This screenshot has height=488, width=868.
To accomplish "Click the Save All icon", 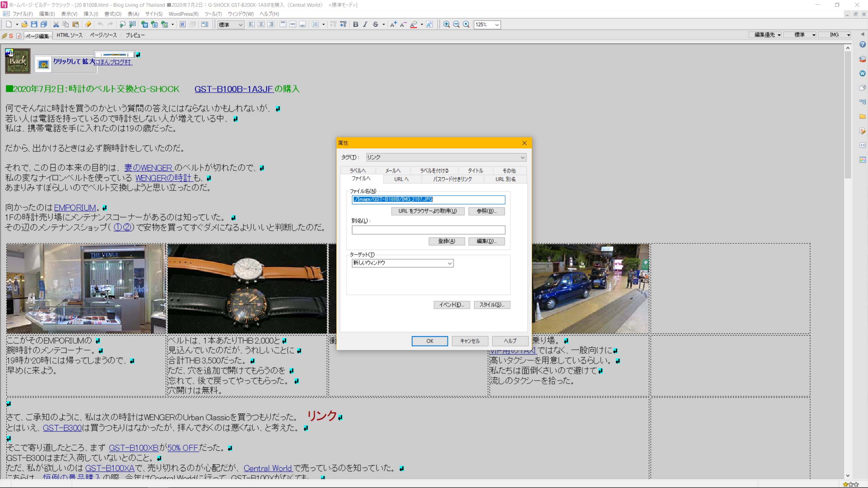I will (x=44, y=24).
